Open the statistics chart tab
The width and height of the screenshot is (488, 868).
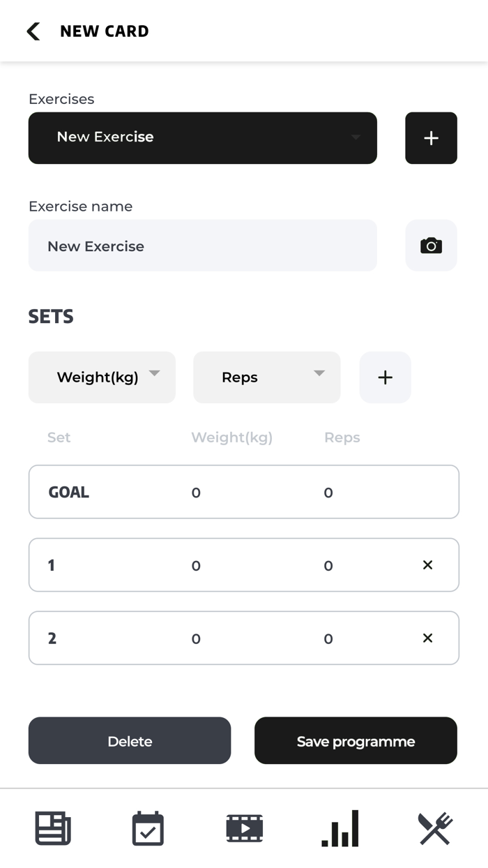tap(340, 828)
